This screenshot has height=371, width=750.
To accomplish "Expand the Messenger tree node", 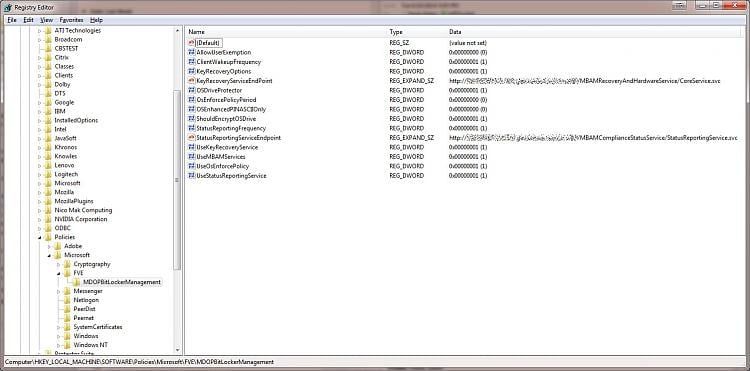I will [58, 291].
